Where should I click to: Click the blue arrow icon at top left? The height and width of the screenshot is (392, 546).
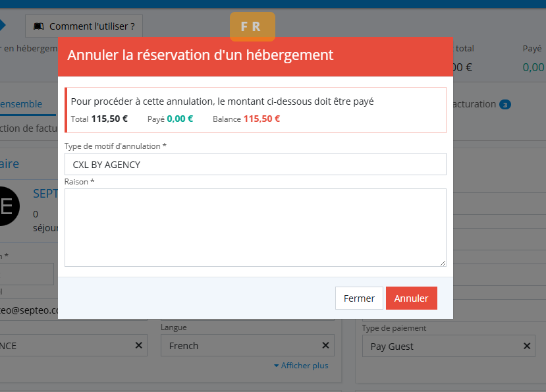pos(2,26)
